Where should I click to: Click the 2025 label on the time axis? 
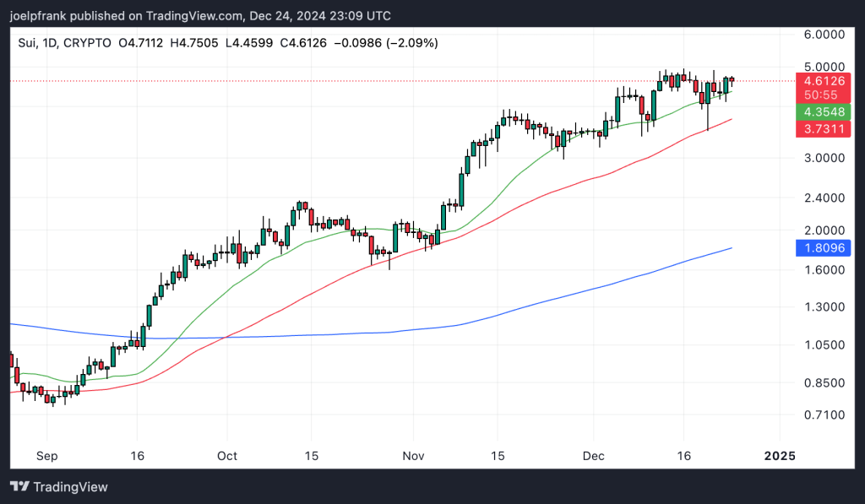tap(780, 456)
